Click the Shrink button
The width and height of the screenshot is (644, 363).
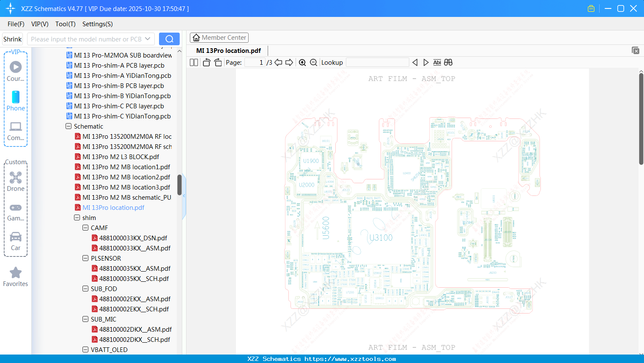point(12,38)
